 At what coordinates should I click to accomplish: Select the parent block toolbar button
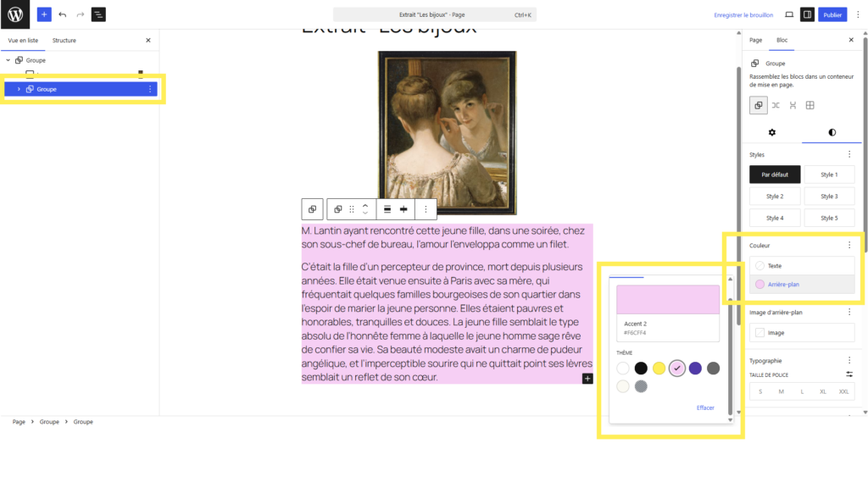click(312, 209)
